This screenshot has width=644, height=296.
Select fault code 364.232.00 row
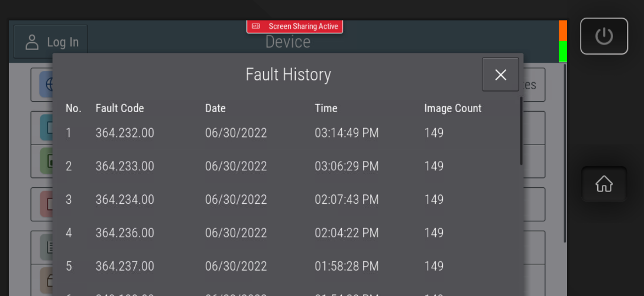tap(125, 133)
